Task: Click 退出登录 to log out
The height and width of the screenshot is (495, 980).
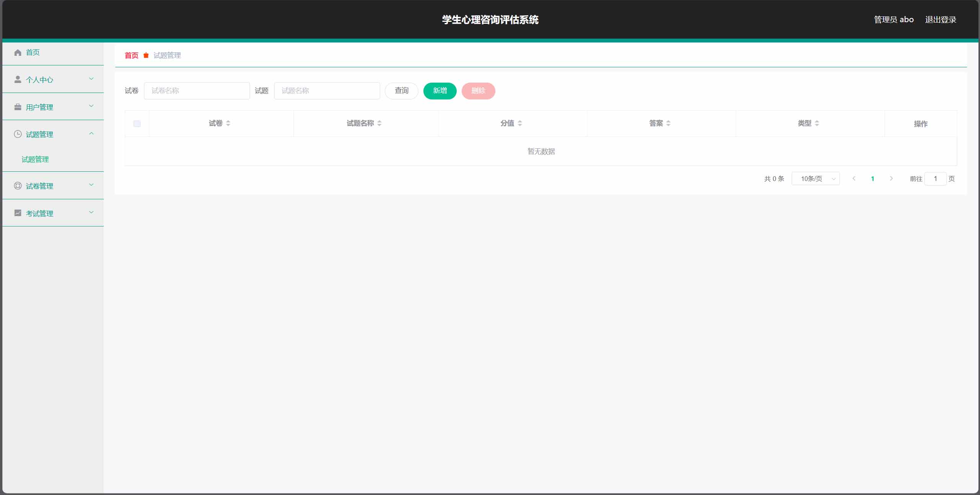Action: click(941, 20)
